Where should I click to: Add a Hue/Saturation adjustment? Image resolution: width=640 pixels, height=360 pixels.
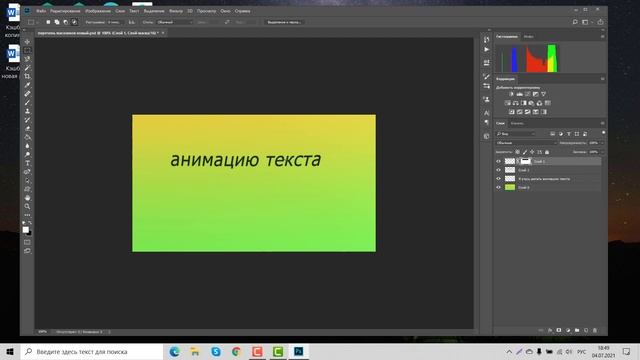click(x=508, y=103)
